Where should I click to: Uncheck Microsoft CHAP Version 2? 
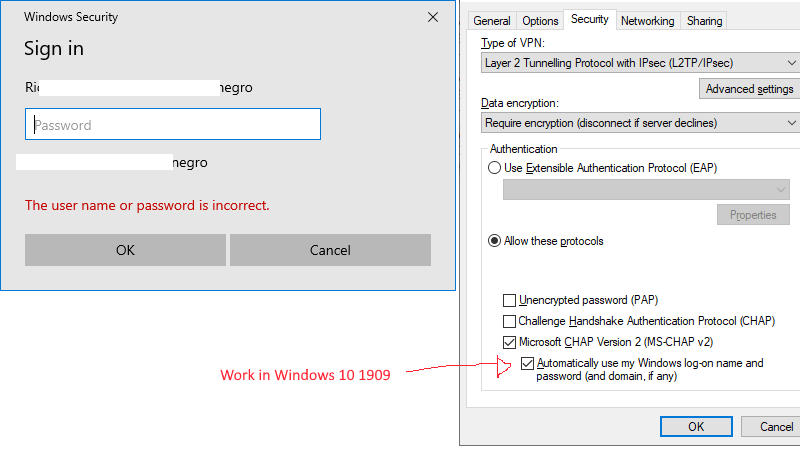pyautogui.click(x=509, y=342)
